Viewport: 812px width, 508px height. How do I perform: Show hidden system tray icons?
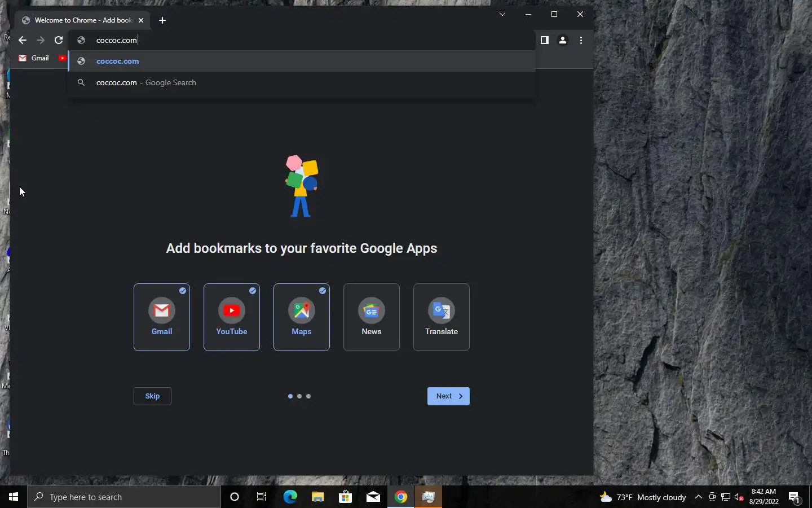[x=699, y=497]
